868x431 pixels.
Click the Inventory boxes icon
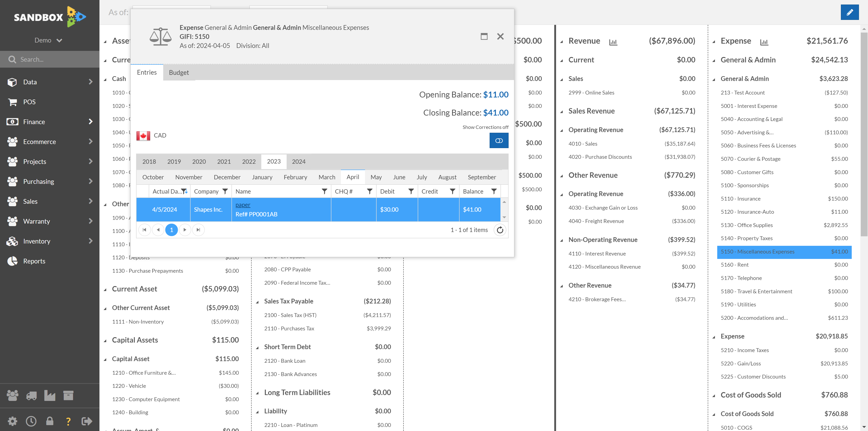12,241
